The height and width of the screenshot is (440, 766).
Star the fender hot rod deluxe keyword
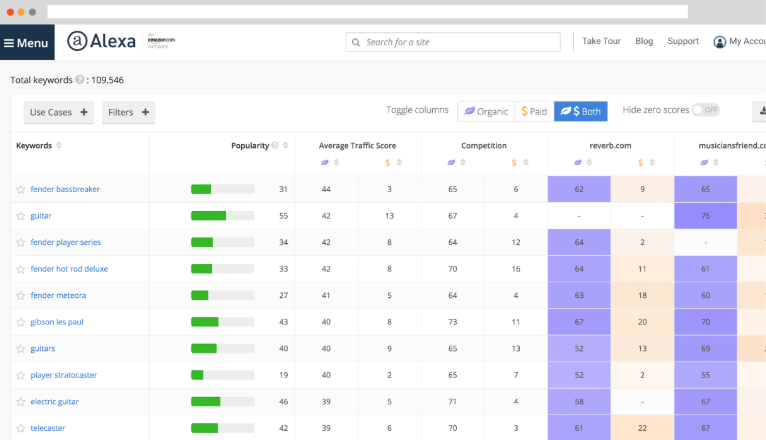[21, 269]
